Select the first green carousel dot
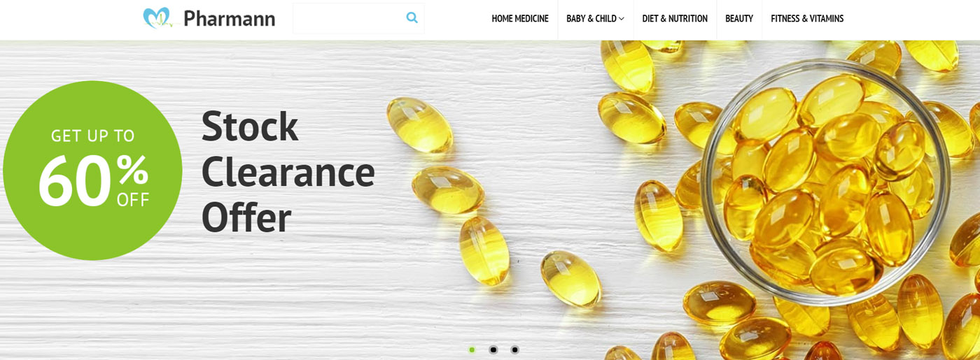 coord(472,350)
